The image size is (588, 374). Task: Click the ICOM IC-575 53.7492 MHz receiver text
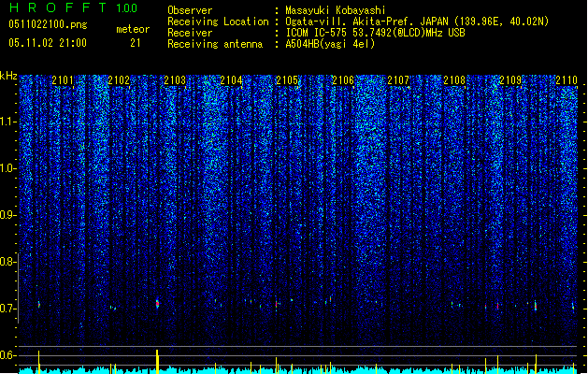coord(375,33)
